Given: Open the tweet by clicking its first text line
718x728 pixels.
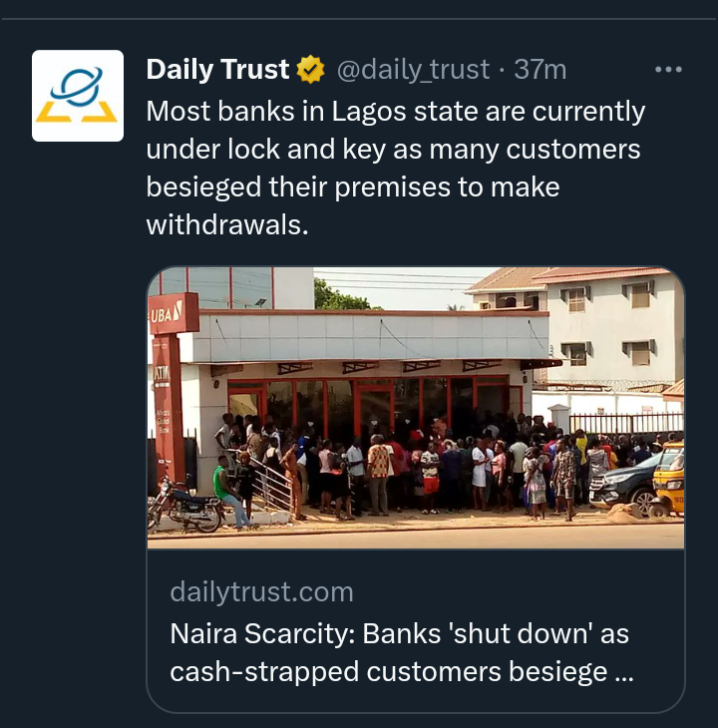Looking at the screenshot, I should [396, 112].
